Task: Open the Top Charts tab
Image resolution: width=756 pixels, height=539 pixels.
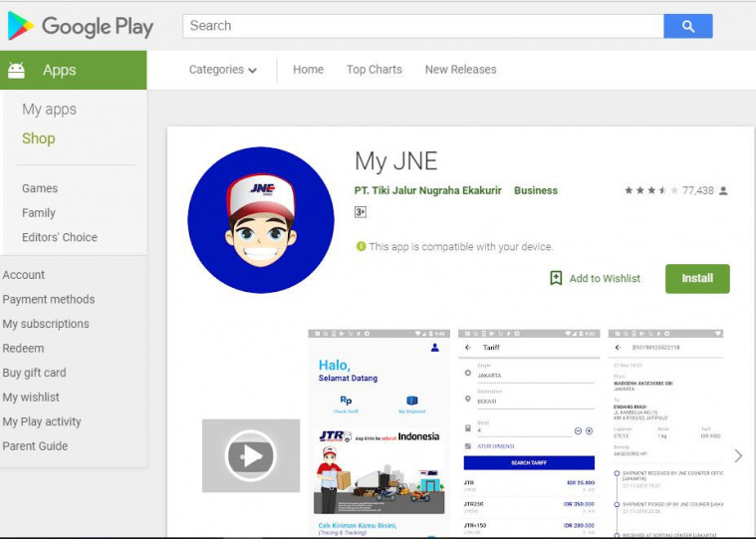Action: 375,70
